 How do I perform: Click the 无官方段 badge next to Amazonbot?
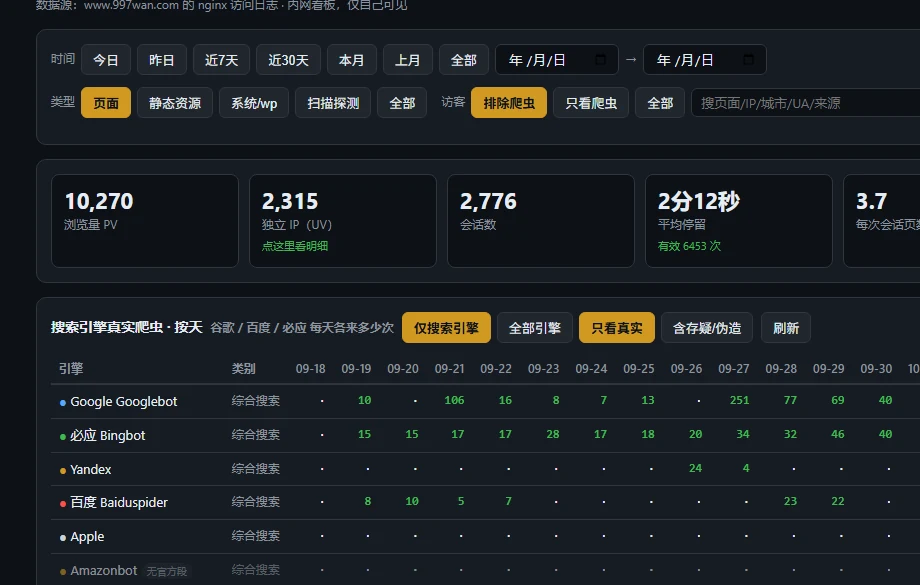pyautogui.click(x=167, y=571)
